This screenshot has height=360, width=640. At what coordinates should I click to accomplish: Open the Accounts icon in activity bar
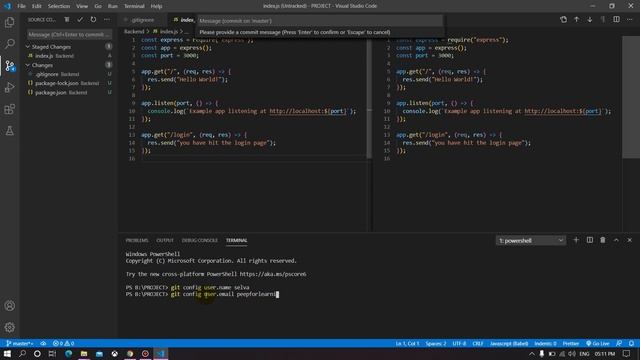10,306
